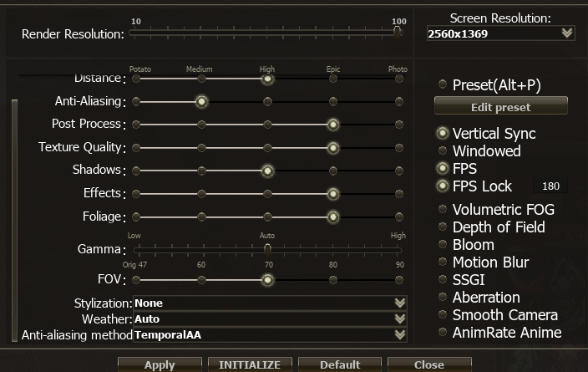Image resolution: width=588 pixels, height=372 pixels.
Task: Click the Apply button
Action: coord(160,364)
